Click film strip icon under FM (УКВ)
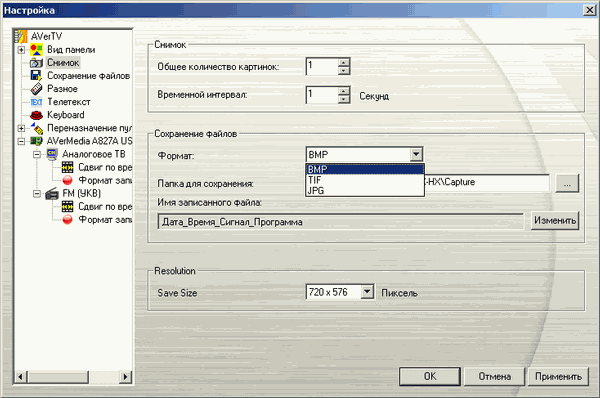Image resolution: width=600 pixels, height=398 pixels. coord(67,207)
